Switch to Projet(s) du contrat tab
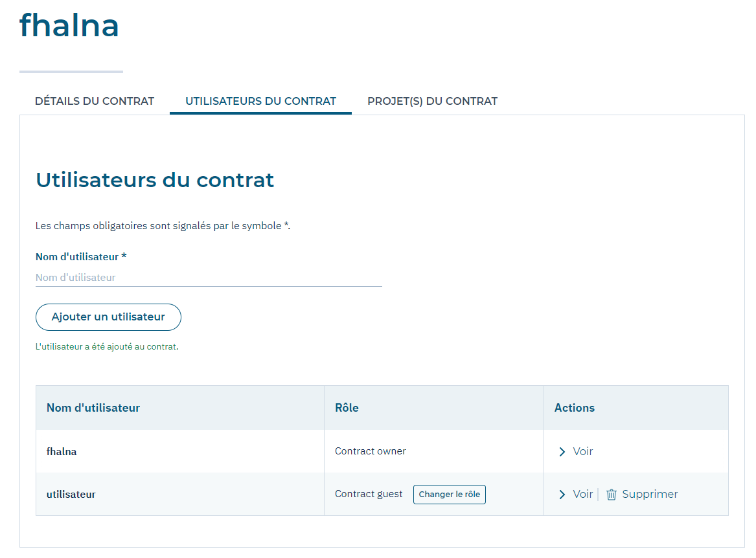Image resolution: width=756 pixels, height=558 pixels. coord(433,101)
